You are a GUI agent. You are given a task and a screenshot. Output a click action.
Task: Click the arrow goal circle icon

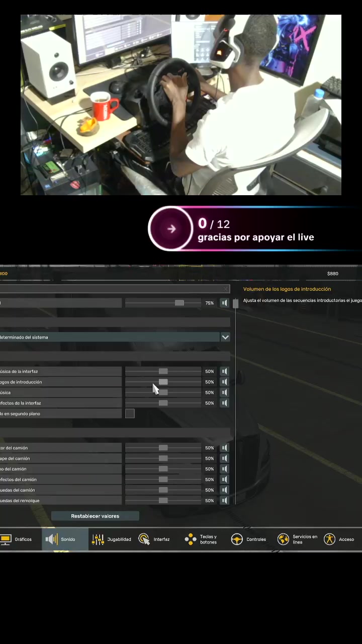pos(171,228)
